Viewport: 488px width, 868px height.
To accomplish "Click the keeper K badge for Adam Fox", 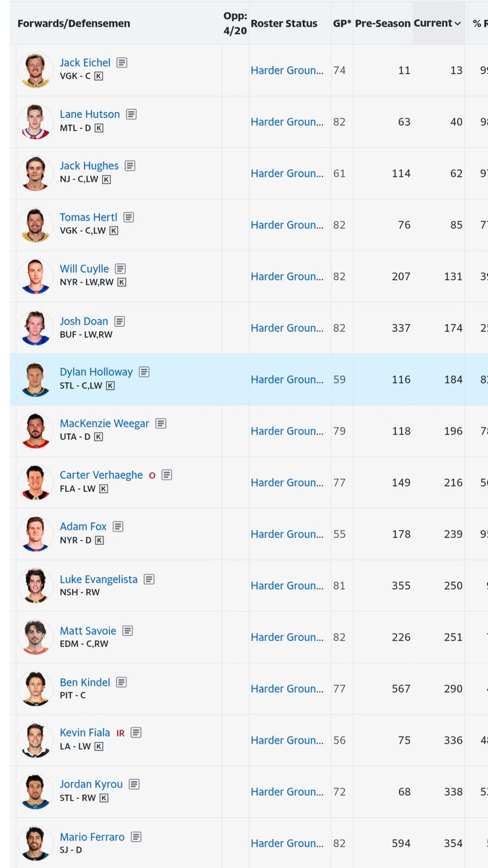I will (x=99, y=540).
